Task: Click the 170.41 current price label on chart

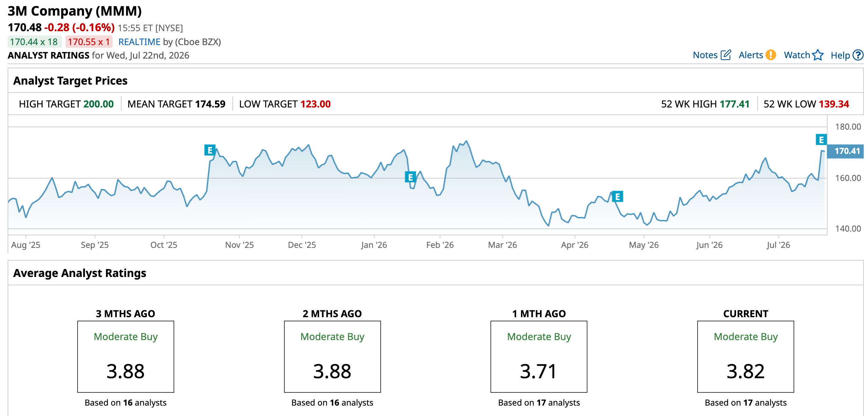Action: pos(845,151)
